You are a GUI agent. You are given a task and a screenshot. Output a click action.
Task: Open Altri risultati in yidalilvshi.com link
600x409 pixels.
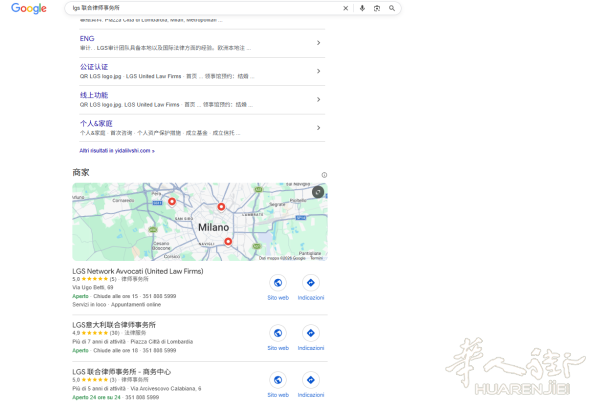click(x=117, y=151)
